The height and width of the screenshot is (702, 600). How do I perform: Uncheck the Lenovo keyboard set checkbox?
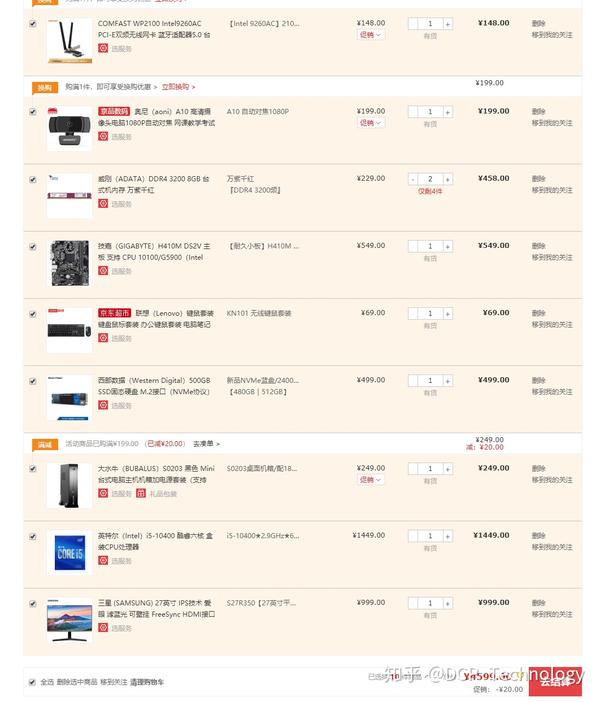(33, 314)
